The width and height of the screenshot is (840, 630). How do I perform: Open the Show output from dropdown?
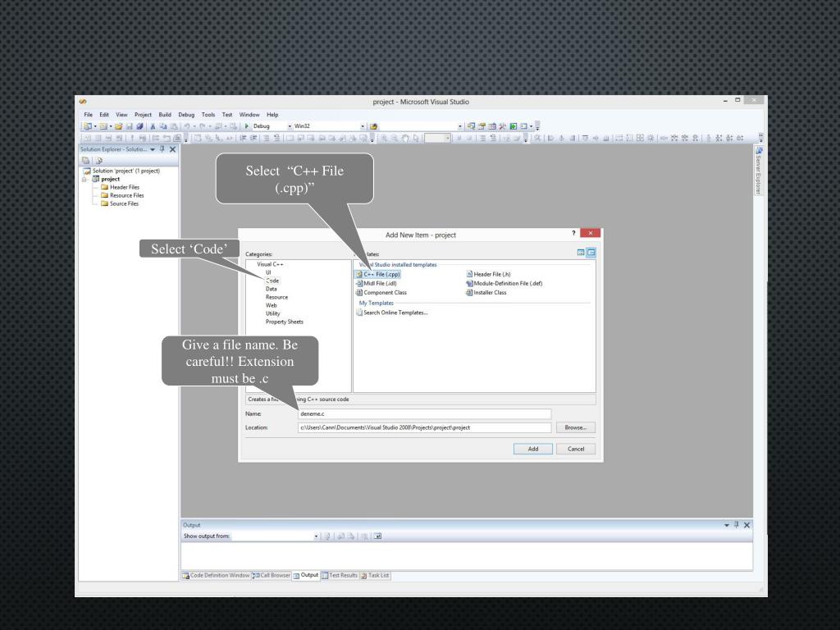316,536
